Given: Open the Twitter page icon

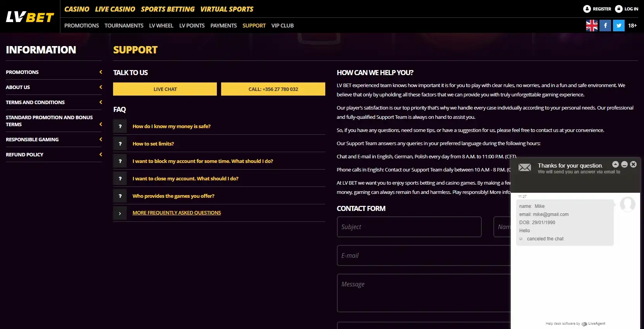Looking at the screenshot, I should point(619,26).
